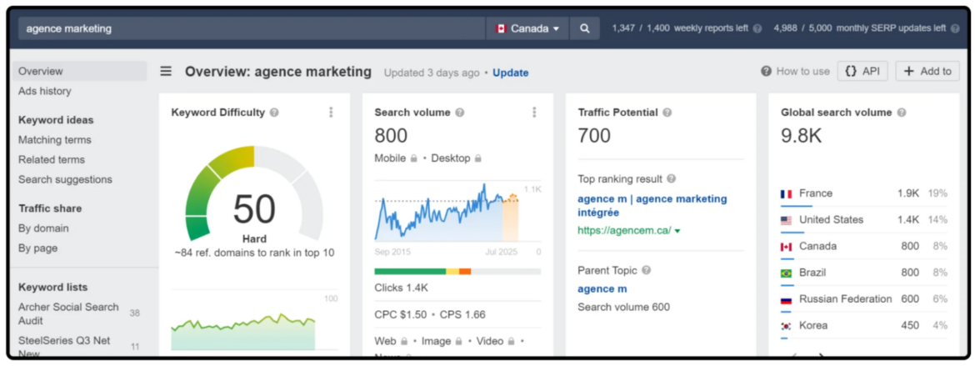This screenshot has height=366, width=980.
Task: Click the green clicks distribution bar
Action: [409, 271]
